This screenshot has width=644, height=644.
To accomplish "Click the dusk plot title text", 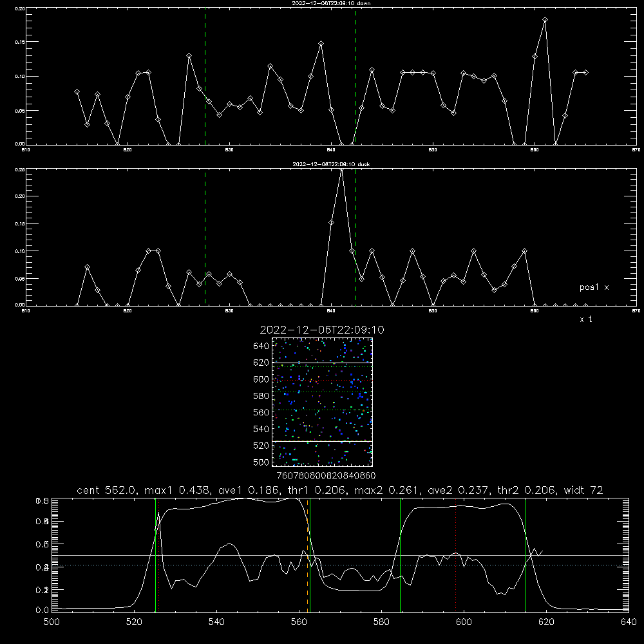I will (331, 164).
